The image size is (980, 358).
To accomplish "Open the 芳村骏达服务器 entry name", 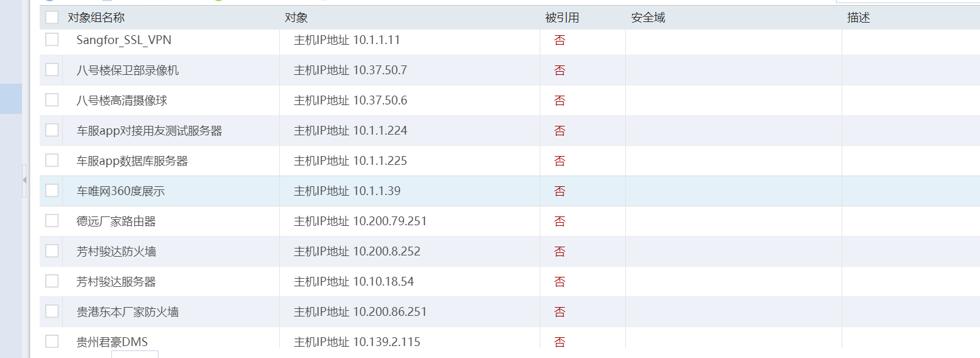I will pyautogui.click(x=116, y=282).
